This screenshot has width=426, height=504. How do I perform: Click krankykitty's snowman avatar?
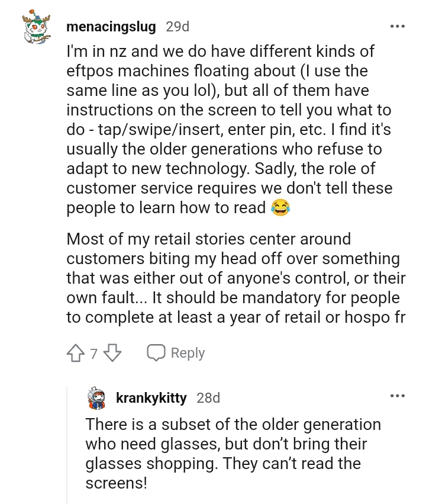pyautogui.click(x=95, y=398)
